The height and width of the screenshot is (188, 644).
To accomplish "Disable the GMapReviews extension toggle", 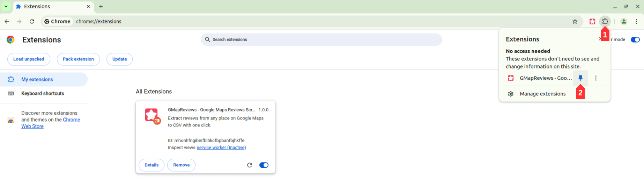I will click(x=264, y=165).
